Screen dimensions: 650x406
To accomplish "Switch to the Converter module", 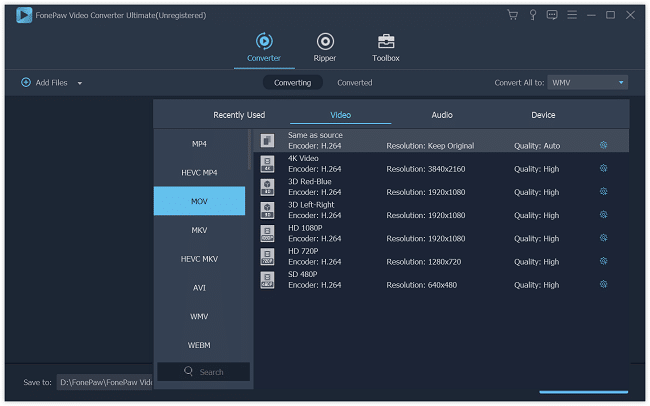I will [264, 48].
